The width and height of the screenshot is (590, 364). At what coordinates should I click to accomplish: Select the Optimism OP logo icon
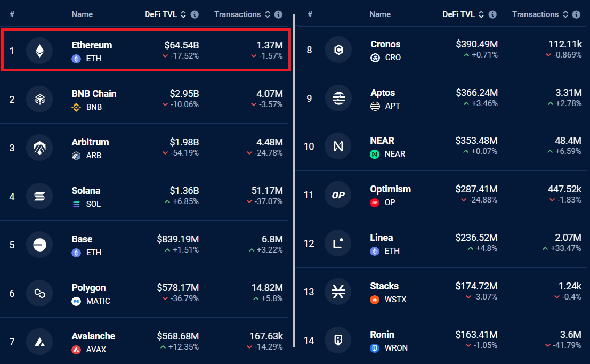(338, 195)
